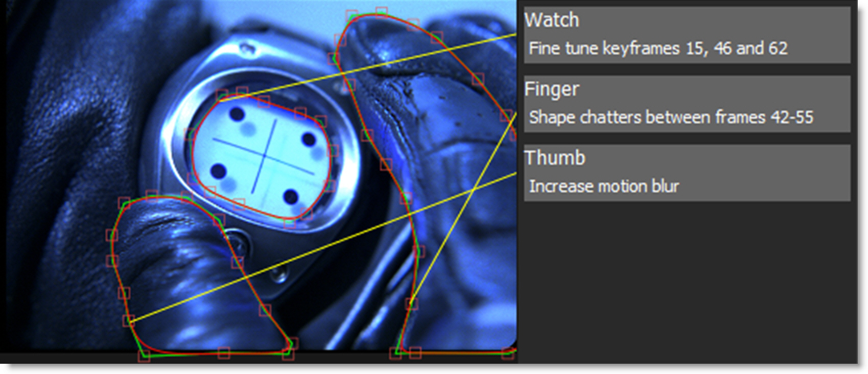
Task: Select the Watch note title
Action: [x=552, y=20]
